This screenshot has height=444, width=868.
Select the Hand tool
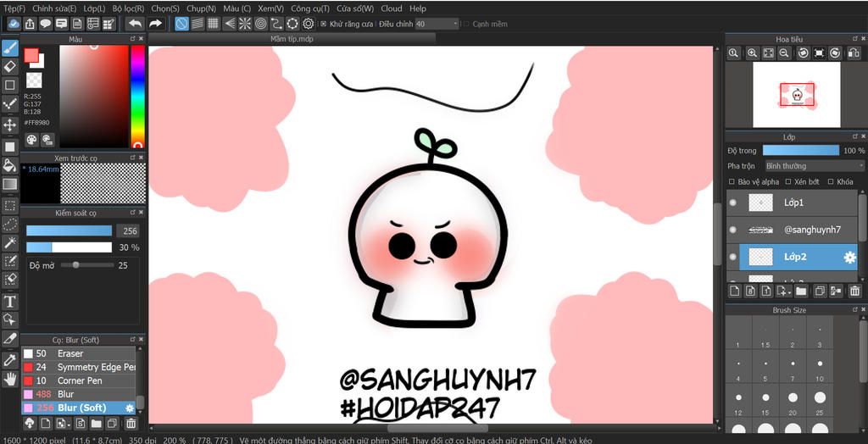(x=10, y=380)
